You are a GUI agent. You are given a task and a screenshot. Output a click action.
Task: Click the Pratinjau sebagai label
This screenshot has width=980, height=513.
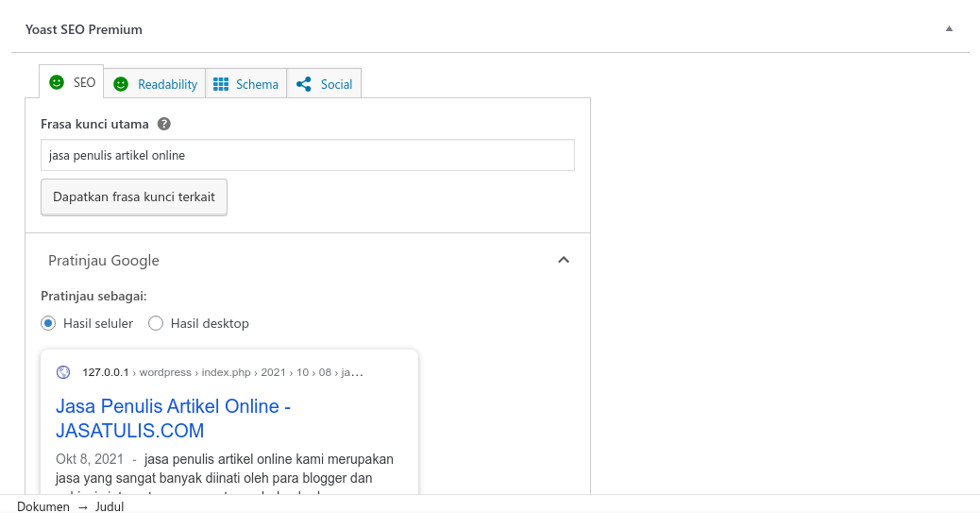(93, 296)
